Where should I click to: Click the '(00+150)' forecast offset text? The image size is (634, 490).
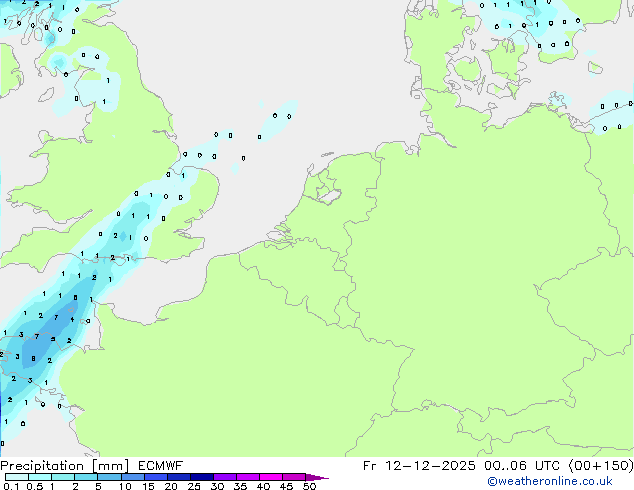coord(601,466)
